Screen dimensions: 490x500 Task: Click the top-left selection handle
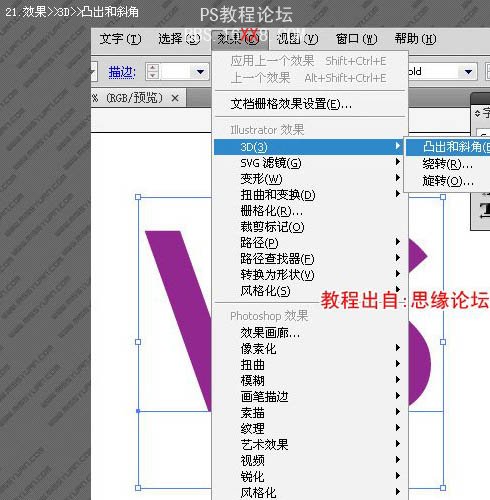(x=138, y=197)
